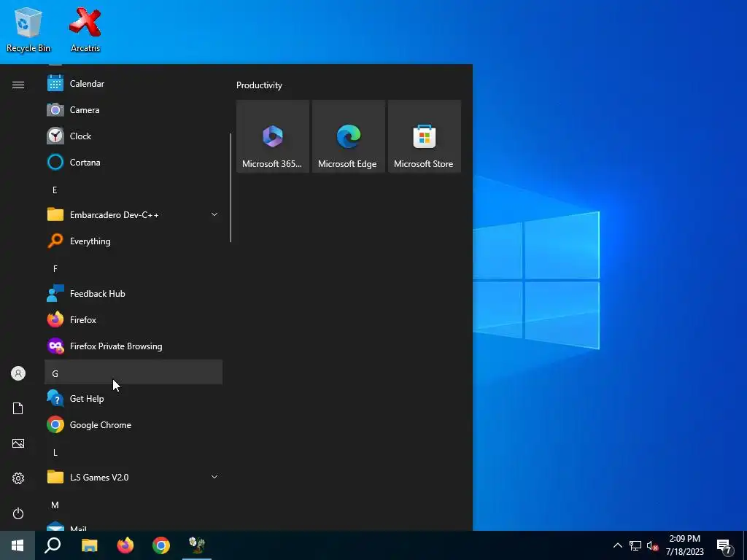Screen dimensions: 747x560
Task: Open Firefox Private Browsing
Action: pyautogui.click(x=133, y=346)
